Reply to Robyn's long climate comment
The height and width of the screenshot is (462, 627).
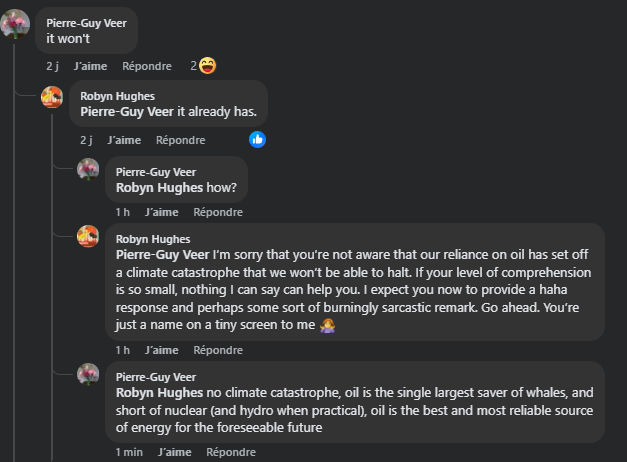point(218,350)
